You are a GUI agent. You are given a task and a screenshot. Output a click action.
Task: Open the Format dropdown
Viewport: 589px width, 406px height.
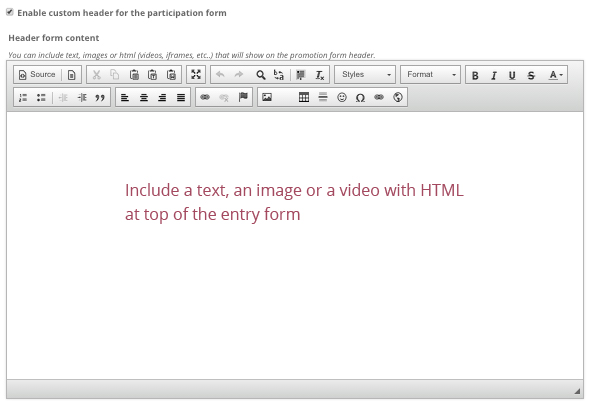(x=430, y=74)
